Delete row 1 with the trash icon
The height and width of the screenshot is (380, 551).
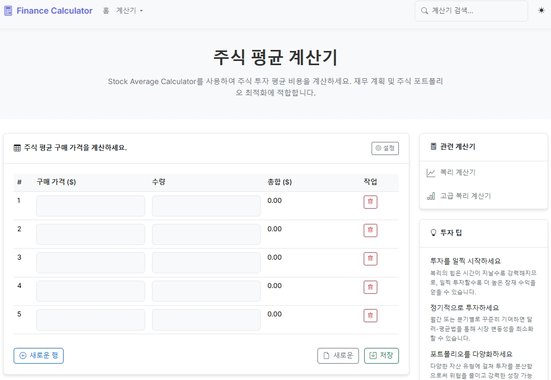coord(370,202)
